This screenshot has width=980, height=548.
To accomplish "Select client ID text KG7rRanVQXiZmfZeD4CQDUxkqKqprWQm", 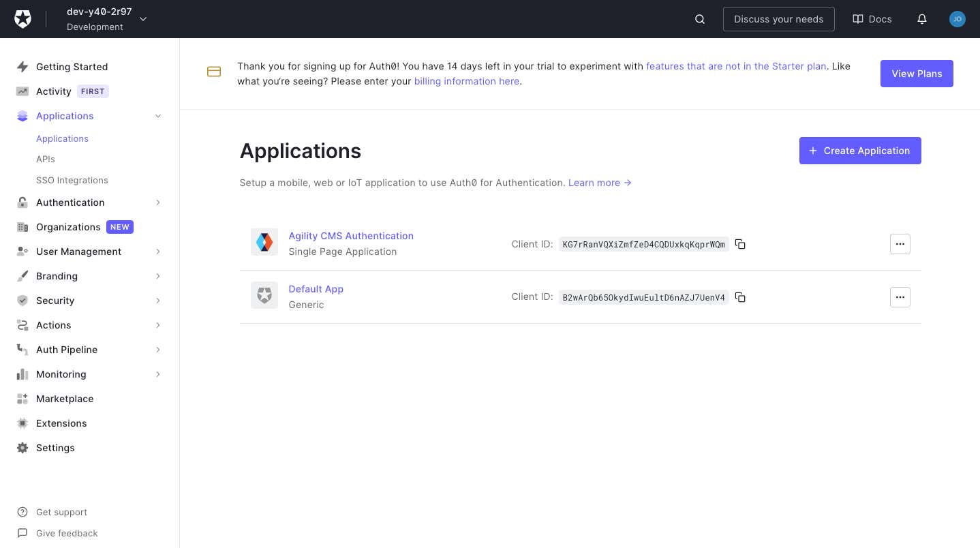I will tap(644, 244).
